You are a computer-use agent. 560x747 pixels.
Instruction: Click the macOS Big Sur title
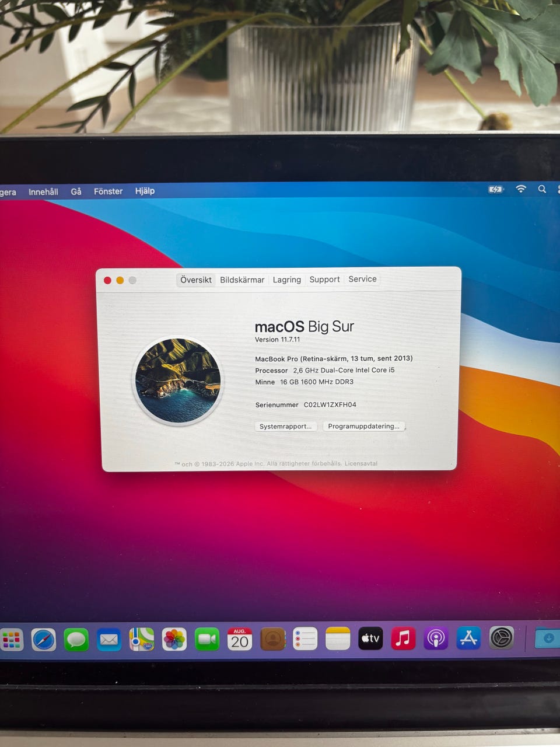[x=304, y=326]
